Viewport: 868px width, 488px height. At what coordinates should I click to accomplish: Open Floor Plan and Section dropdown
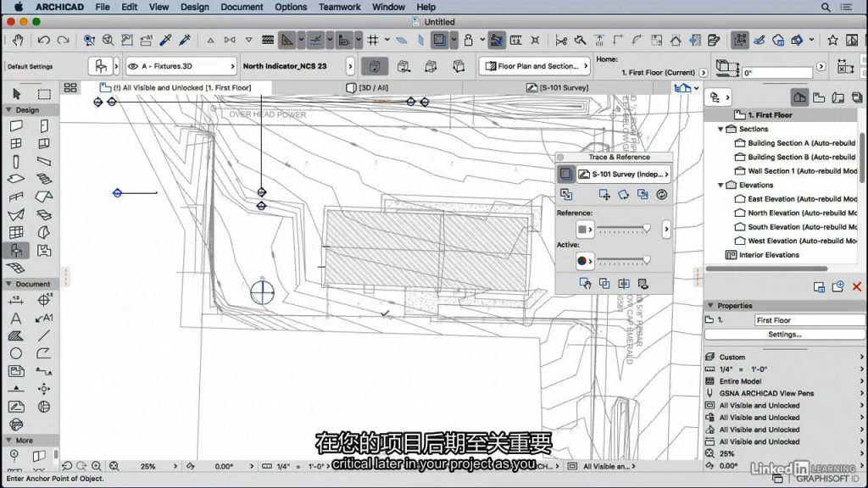coord(535,66)
